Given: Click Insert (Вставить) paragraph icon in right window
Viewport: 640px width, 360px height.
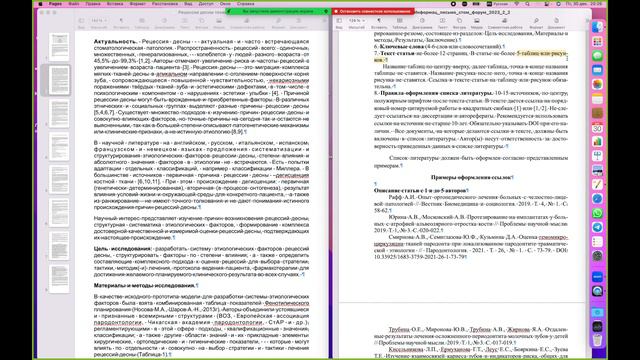Looking at the screenshot, I should 379,20.
